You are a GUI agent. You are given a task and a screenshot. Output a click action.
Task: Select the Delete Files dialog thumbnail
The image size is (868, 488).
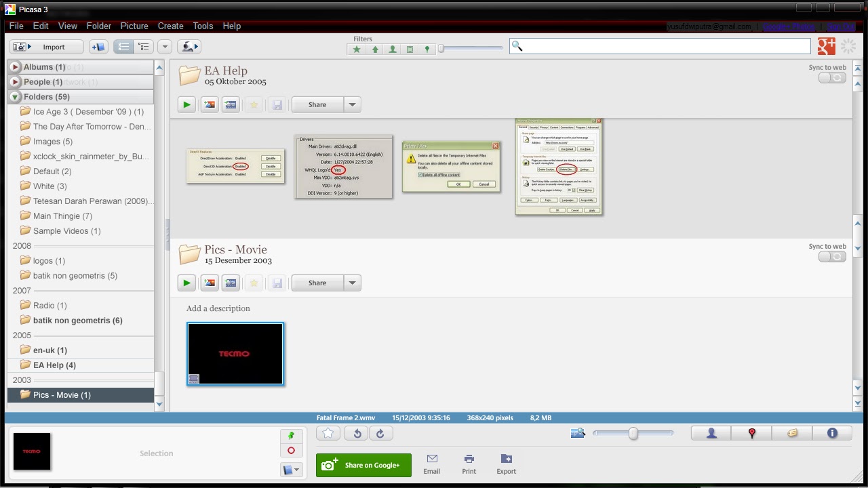click(451, 167)
